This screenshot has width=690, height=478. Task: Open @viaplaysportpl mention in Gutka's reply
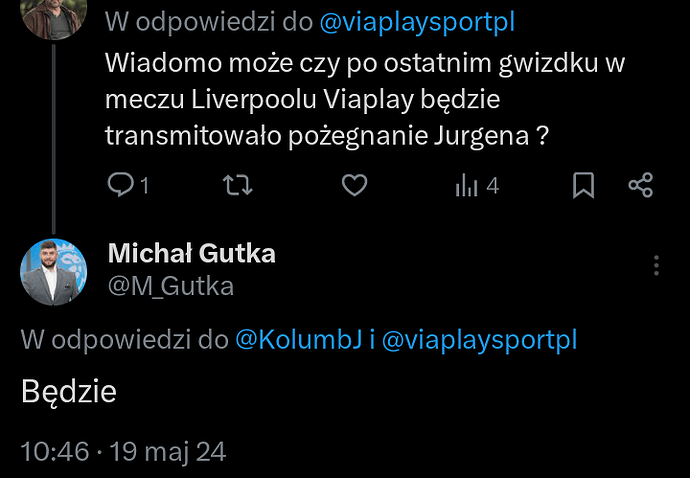coord(479,340)
